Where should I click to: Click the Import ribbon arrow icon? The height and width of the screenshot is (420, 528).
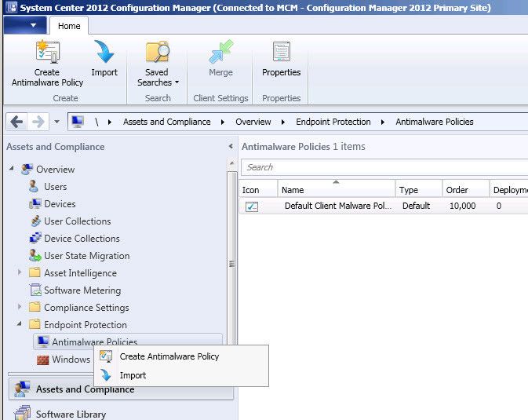pyautogui.click(x=104, y=52)
